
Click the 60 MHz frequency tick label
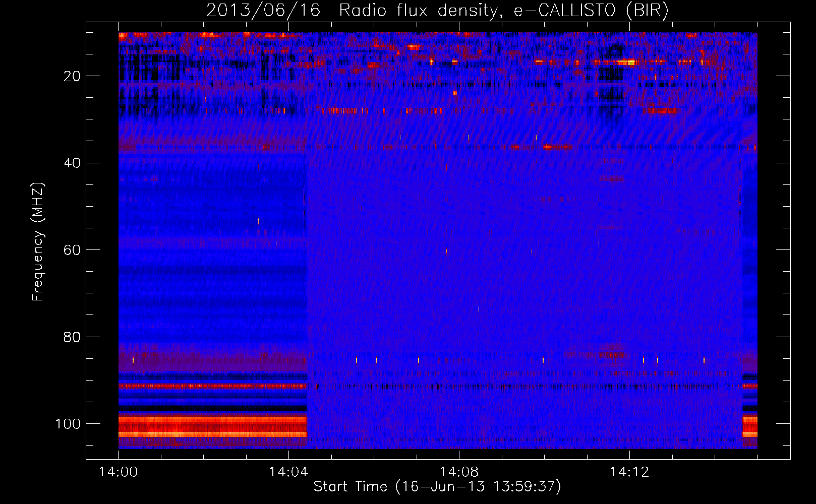(x=72, y=250)
